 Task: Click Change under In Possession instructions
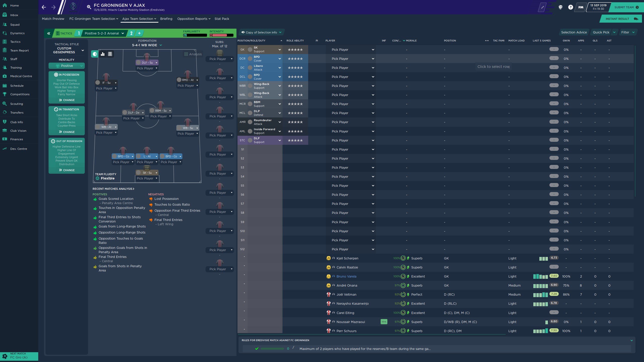[67, 100]
